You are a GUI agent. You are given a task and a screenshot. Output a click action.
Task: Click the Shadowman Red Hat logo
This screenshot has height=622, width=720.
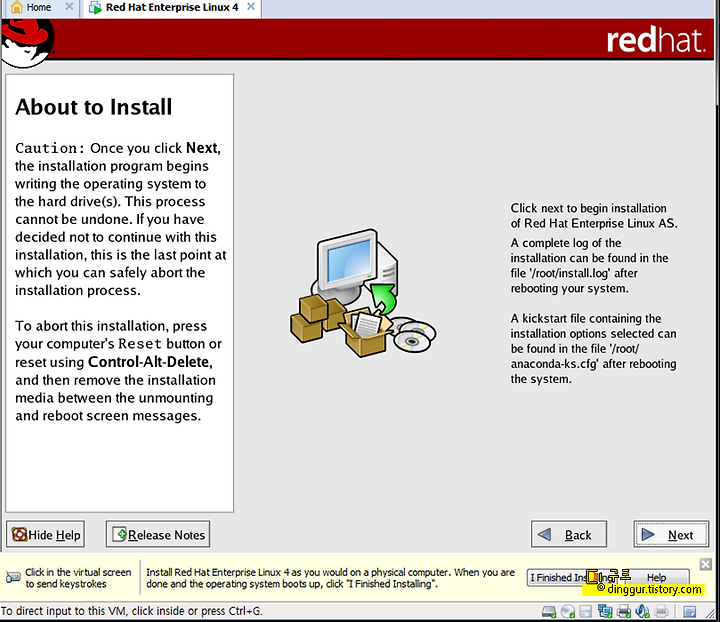27,44
